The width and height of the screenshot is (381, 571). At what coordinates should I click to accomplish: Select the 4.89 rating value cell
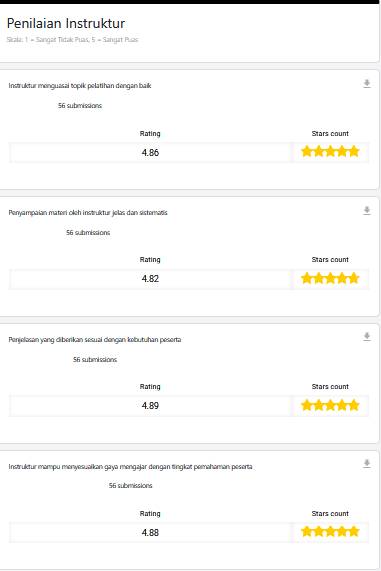[150, 406]
